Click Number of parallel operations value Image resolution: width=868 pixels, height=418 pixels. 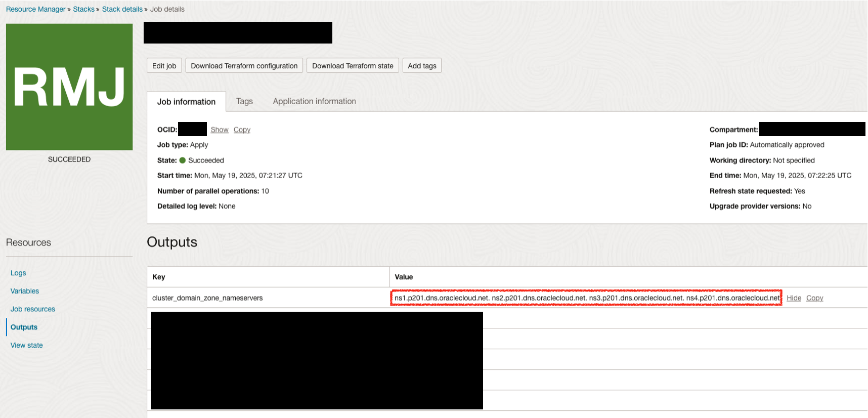click(x=265, y=191)
